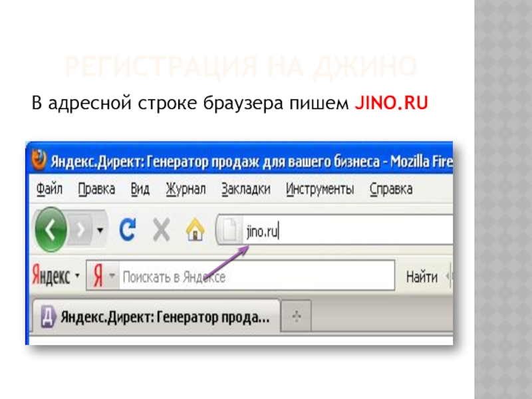The image size is (532, 399).
Task: Click the Д favicon on the Яндекс.Директ tab
Action: pos(48,317)
